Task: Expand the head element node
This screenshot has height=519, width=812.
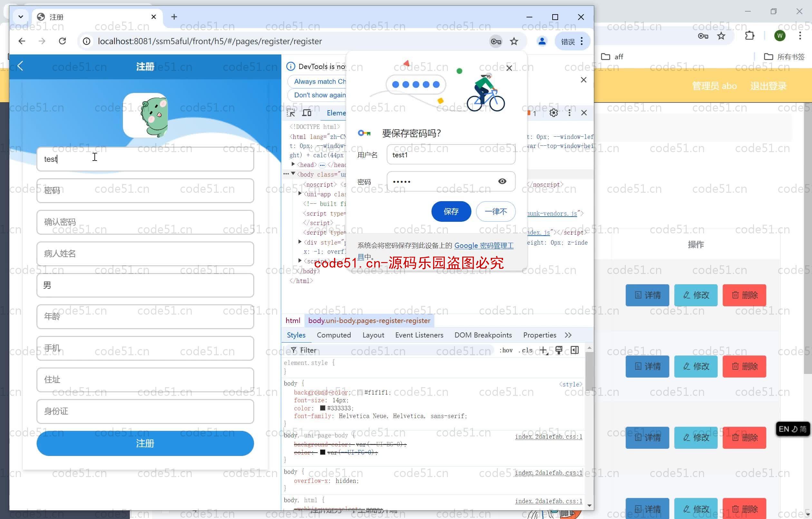Action: tap(293, 164)
